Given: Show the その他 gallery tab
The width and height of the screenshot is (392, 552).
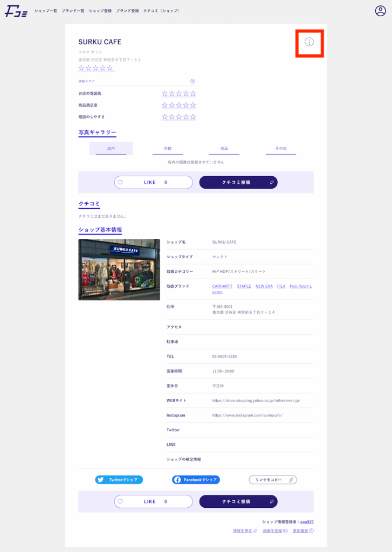Looking at the screenshot, I should tap(280, 148).
